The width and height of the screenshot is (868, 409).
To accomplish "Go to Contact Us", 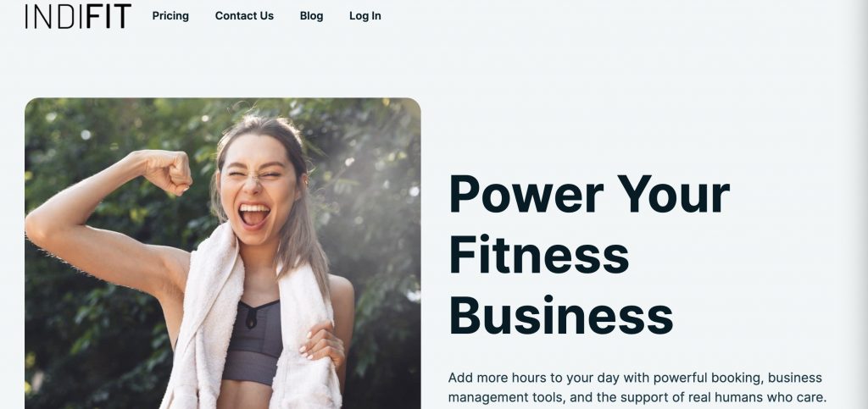I will [244, 16].
